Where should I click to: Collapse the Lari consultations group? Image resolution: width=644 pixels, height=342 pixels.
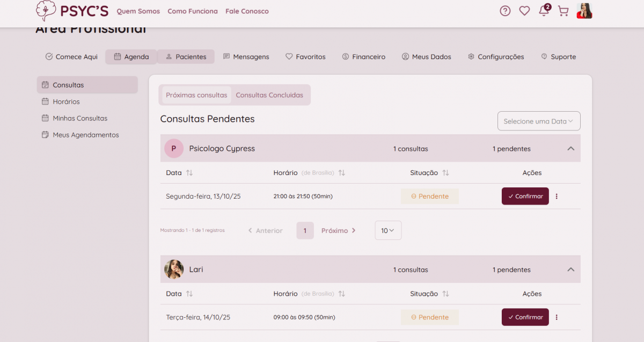tap(570, 270)
